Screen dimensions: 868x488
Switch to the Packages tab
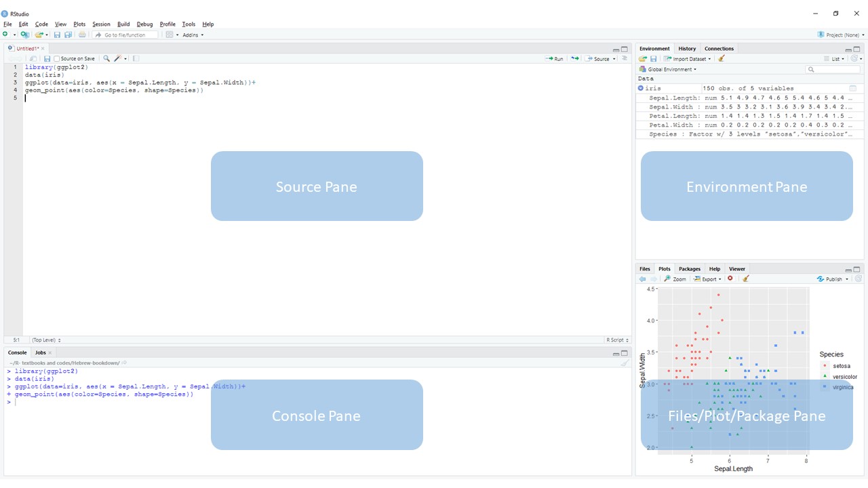[690, 269]
